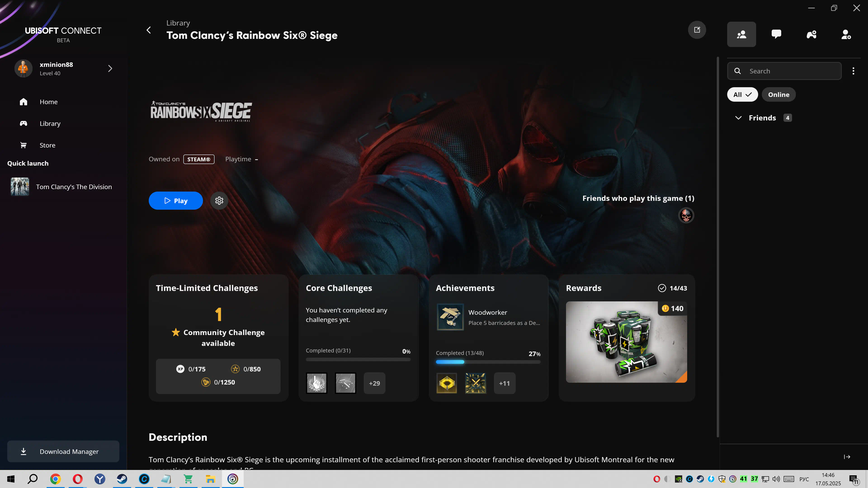Open the 140-coin energy drink reward thumbnail
The image size is (868, 488).
[x=626, y=342]
